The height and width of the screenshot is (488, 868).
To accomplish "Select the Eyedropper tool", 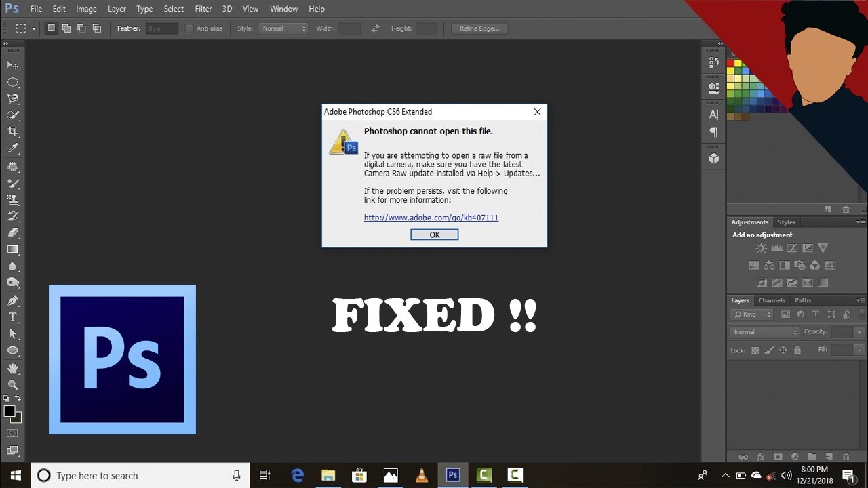I will (12, 149).
